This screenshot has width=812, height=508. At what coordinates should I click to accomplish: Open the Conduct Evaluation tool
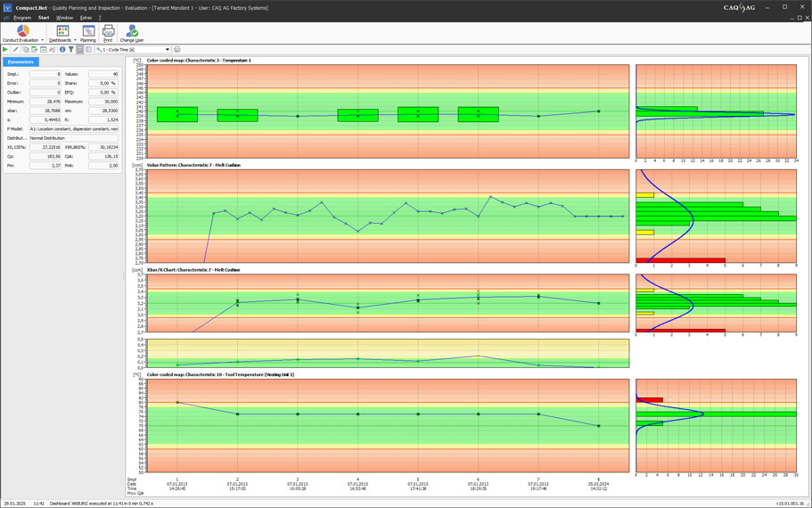coord(22,31)
